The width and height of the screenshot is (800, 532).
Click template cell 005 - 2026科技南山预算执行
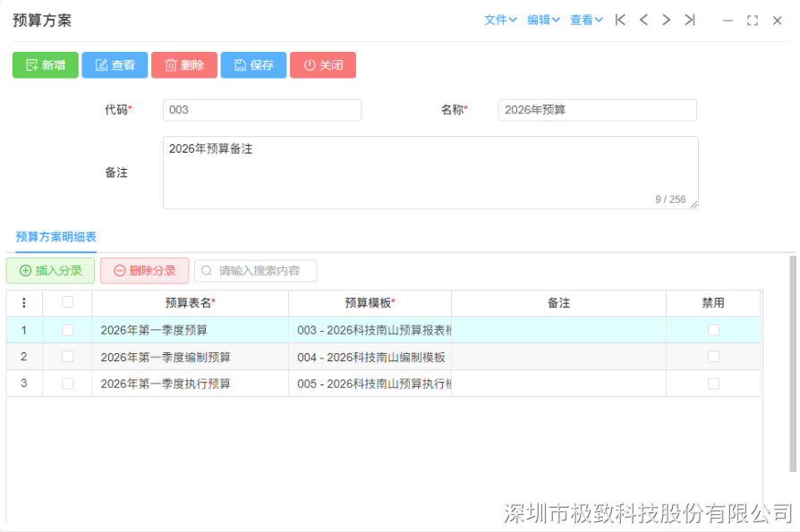tap(370, 384)
